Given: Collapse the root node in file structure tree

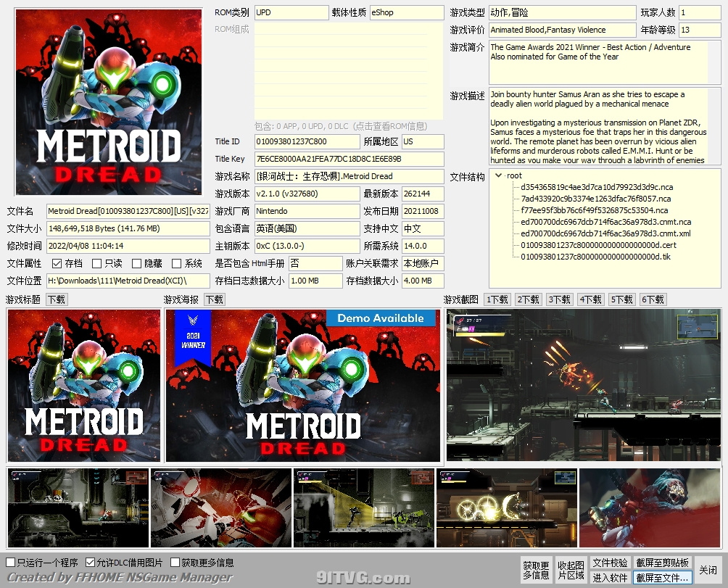Looking at the screenshot, I should pos(498,175).
